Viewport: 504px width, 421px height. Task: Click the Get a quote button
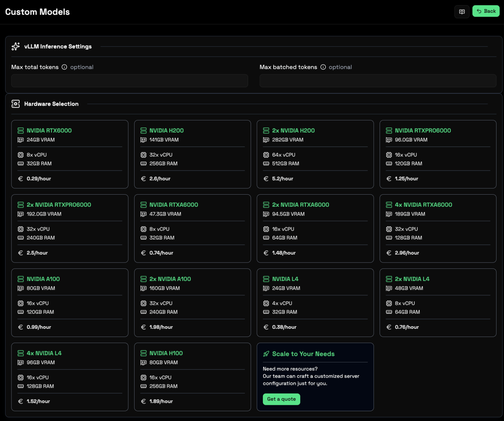282,399
